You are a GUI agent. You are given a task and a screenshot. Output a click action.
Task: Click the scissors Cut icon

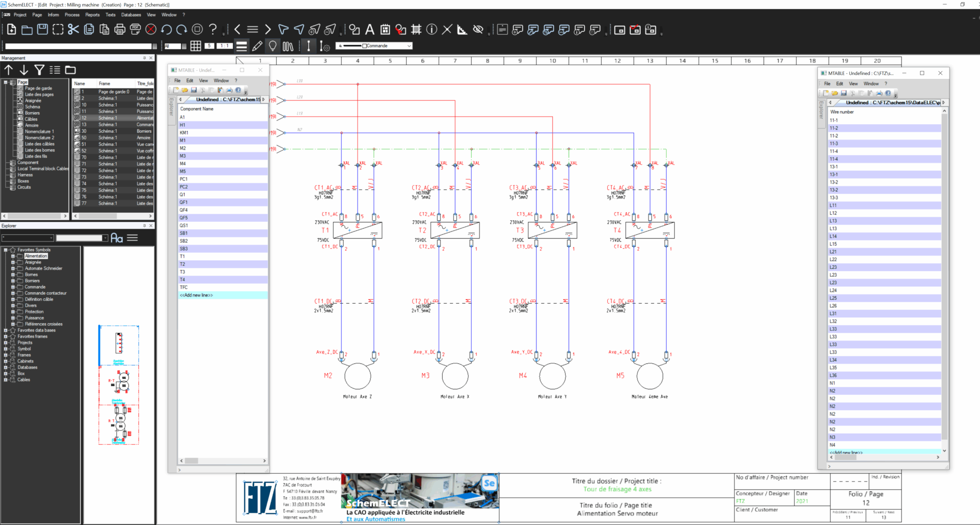point(73,30)
